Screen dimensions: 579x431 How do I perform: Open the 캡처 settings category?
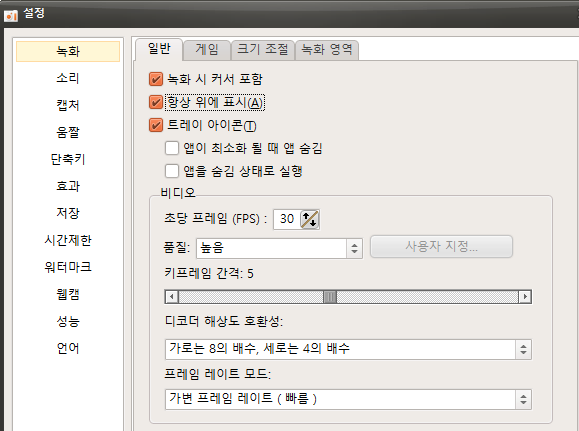(68, 105)
